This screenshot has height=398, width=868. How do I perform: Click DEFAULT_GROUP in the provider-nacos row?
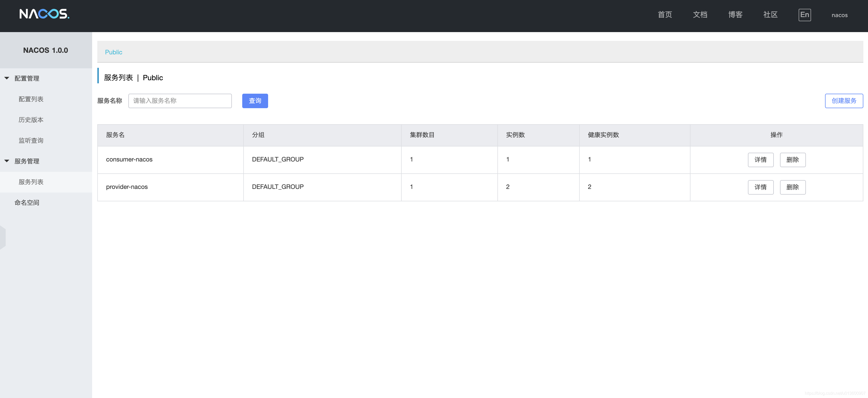point(278,187)
